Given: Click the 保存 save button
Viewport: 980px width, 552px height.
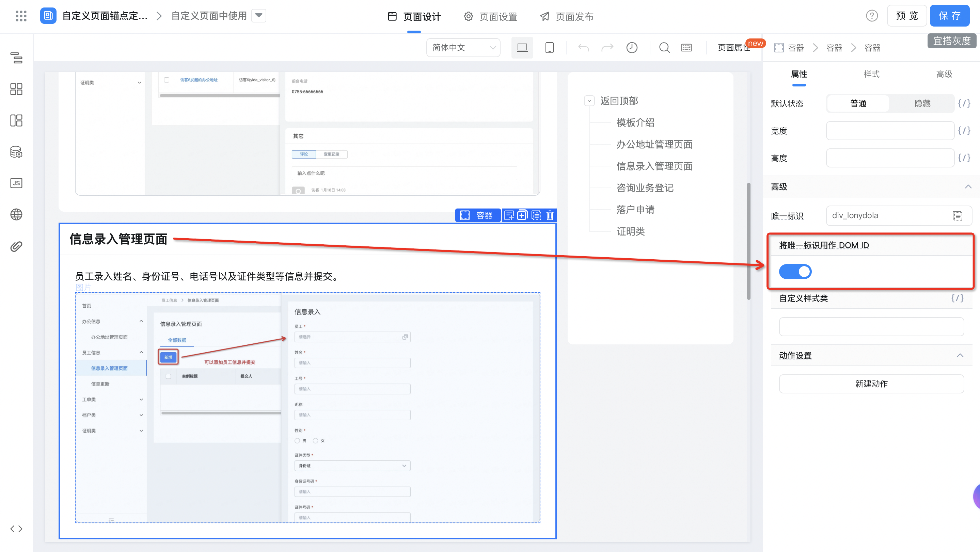Looking at the screenshot, I should tap(950, 16).
